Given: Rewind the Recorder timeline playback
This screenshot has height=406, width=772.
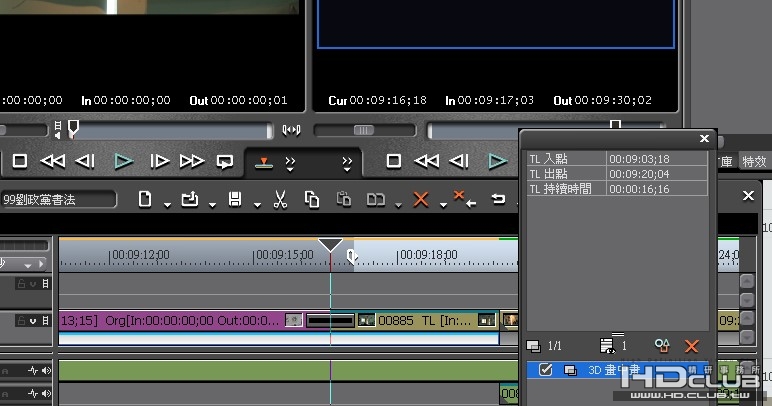Looking at the screenshot, I should (x=426, y=161).
